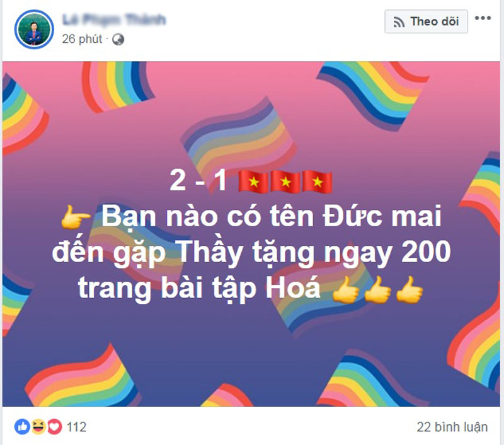This screenshot has height=445, width=504.
Task: Click the red Love heart reaction icon
Action: click(55, 427)
